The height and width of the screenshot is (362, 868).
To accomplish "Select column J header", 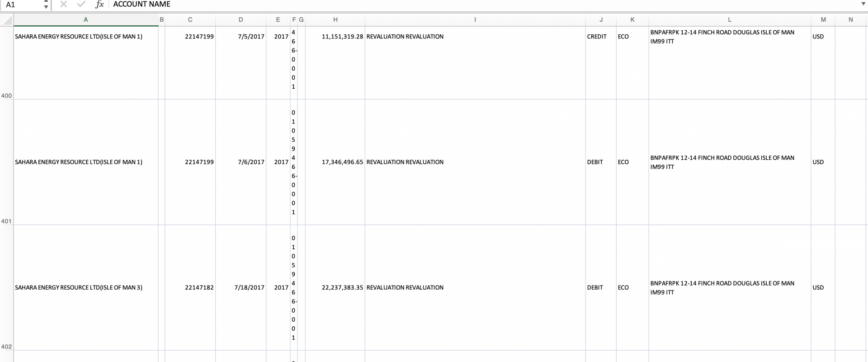I will tap(601, 20).
